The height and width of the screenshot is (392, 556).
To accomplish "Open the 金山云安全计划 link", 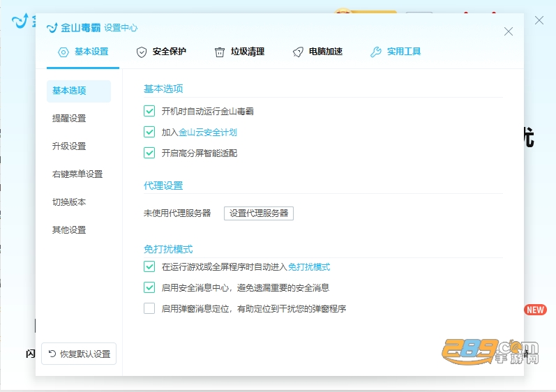I will click(208, 133).
